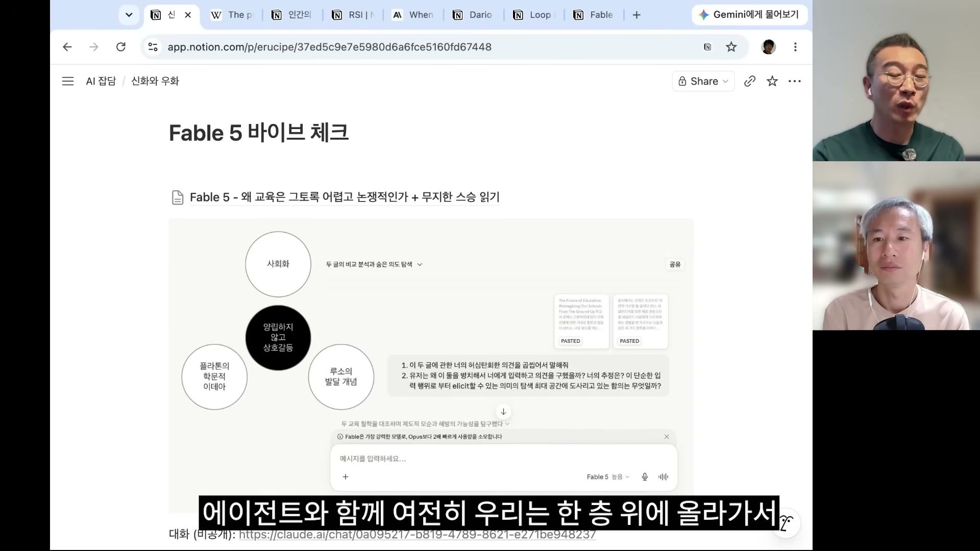Close the active Notion tab

point(188,15)
